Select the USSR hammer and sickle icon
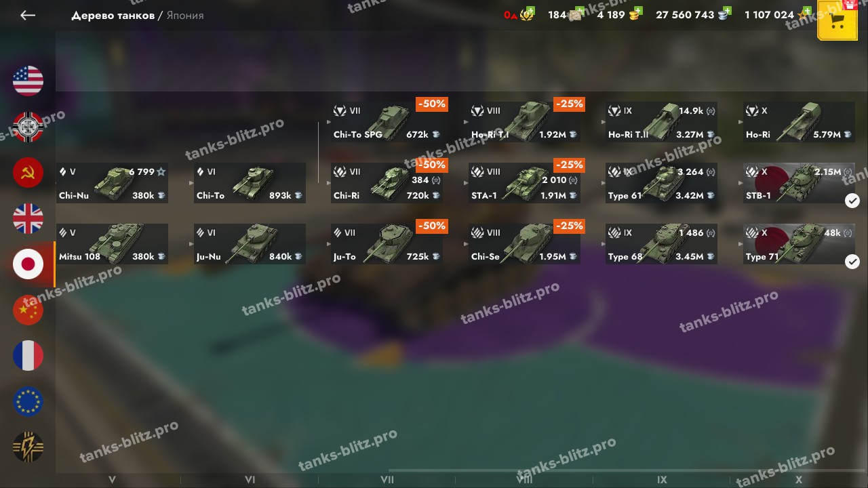The height and width of the screenshot is (488, 868). point(28,173)
